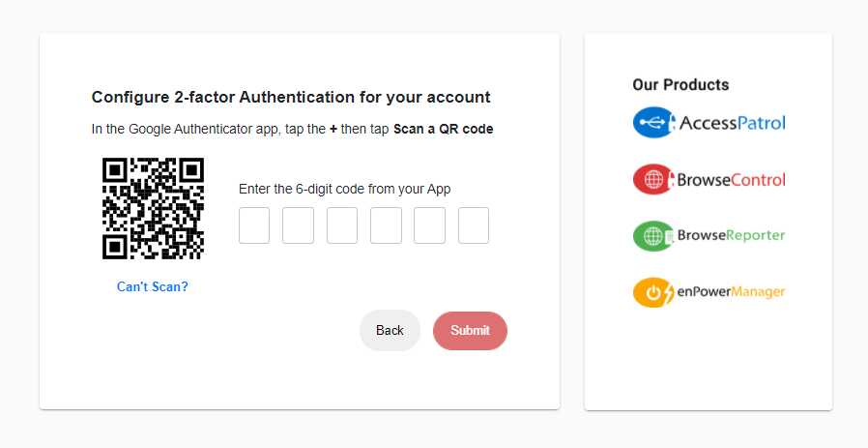
Task: Open the enPowerManager product name text
Action: pos(731,292)
